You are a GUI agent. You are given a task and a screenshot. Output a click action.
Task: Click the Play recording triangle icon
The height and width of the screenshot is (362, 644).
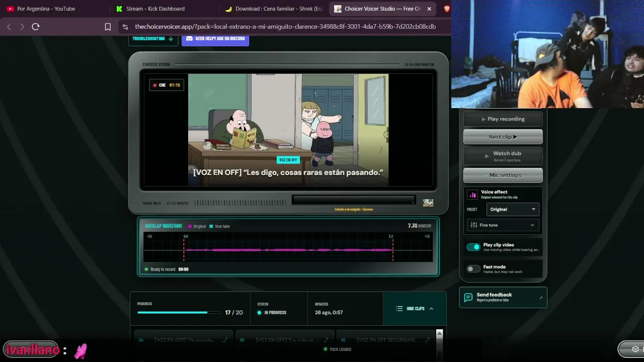pyautogui.click(x=484, y=119)
